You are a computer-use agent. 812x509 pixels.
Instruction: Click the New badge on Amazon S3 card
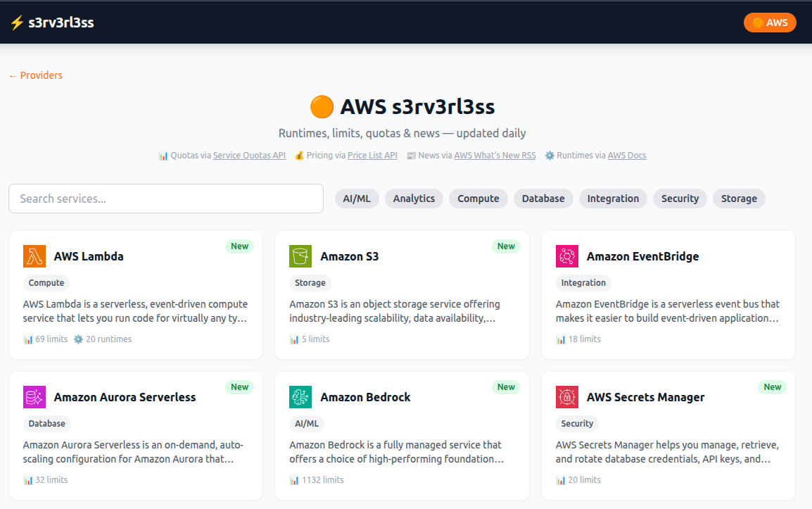(x=506, y=246)
